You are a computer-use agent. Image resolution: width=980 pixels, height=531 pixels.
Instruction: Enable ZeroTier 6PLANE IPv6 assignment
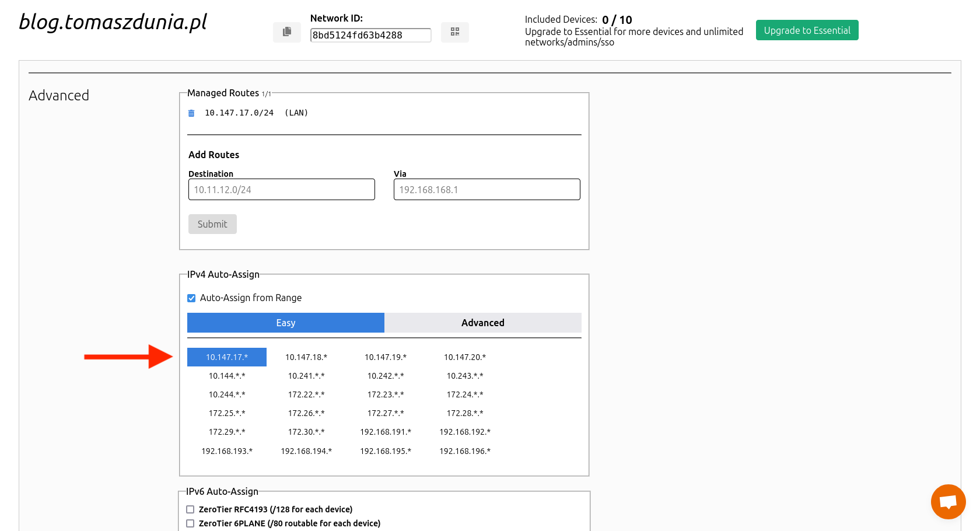tap(190, 523)
